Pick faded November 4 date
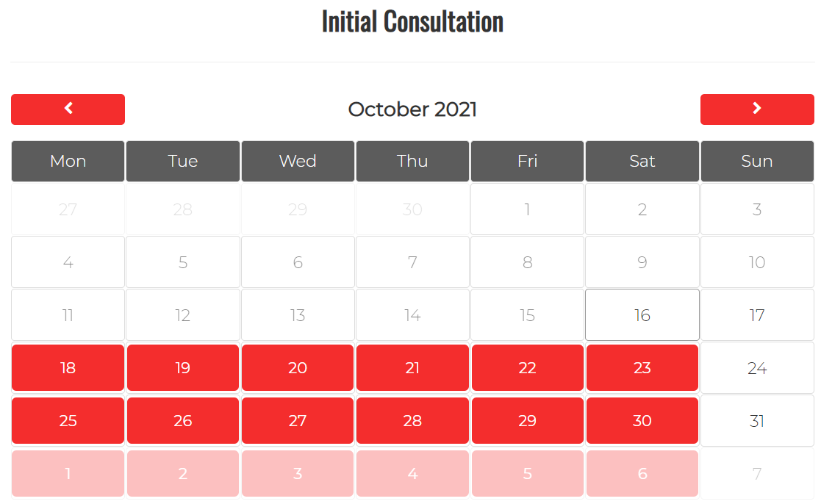Screen dimensions: 821x504 click(412, 473)
